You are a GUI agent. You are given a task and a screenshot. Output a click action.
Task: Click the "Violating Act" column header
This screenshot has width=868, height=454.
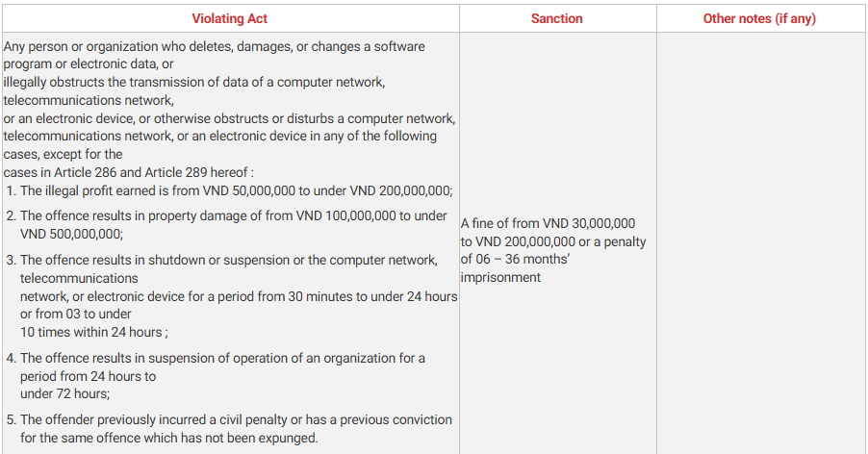point(229,18)
